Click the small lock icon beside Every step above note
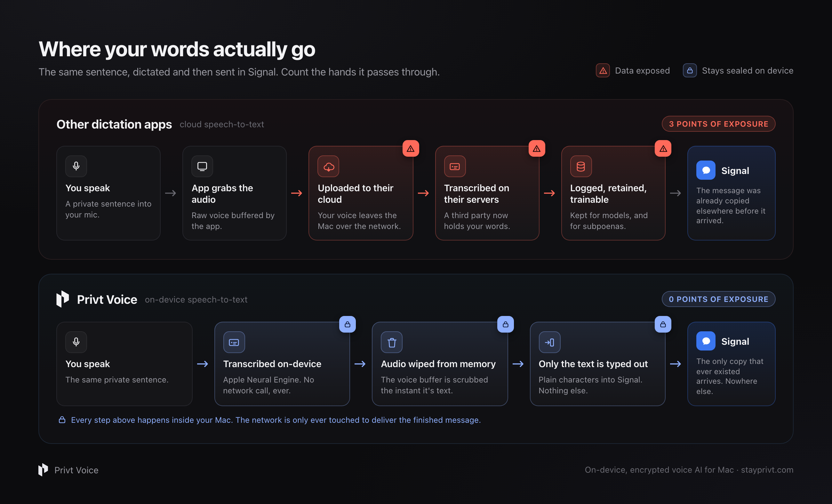 62,420
